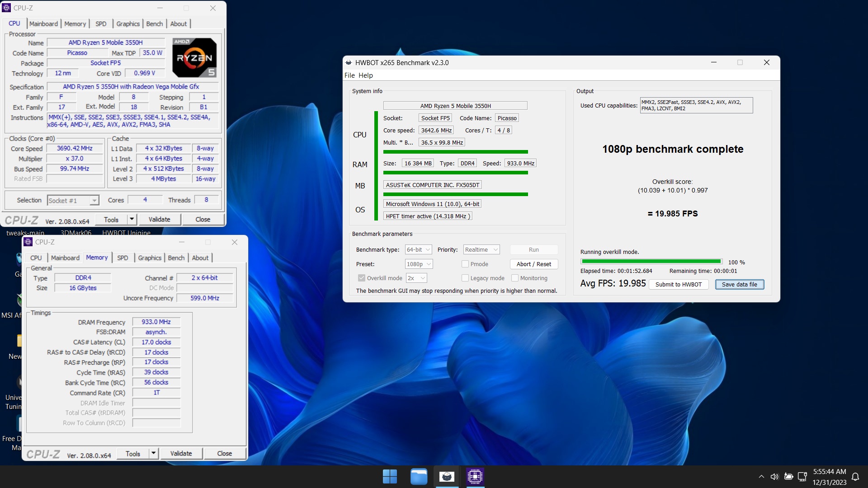Click Close button in Memory CPU-Z window
The width and height of the screenshot is (868, 488).
click(225, 453)
